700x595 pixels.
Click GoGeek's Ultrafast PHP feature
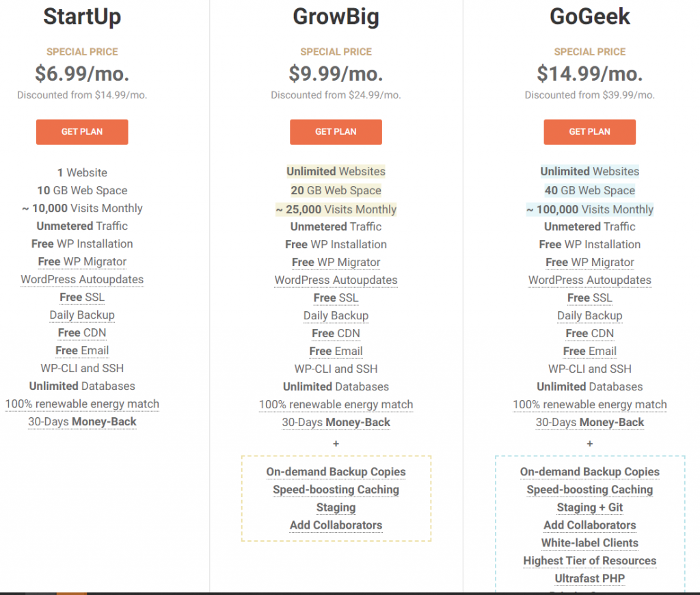[x=589, y=579]
